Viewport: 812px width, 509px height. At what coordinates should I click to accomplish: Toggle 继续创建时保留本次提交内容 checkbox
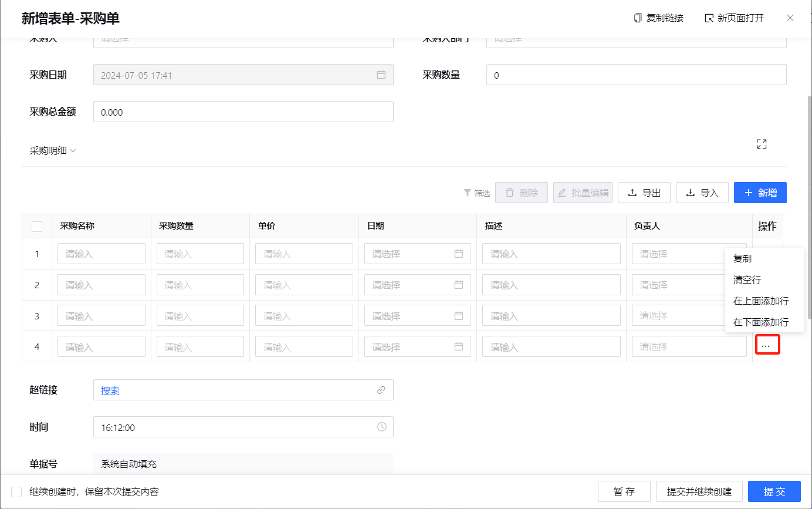pyautogui.click(x=16, y=492)
